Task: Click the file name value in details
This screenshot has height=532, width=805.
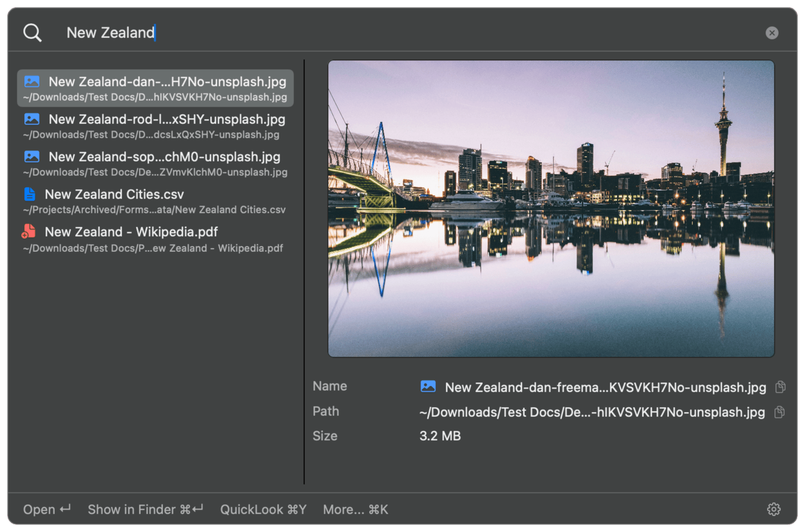Action: pos(605,387)
